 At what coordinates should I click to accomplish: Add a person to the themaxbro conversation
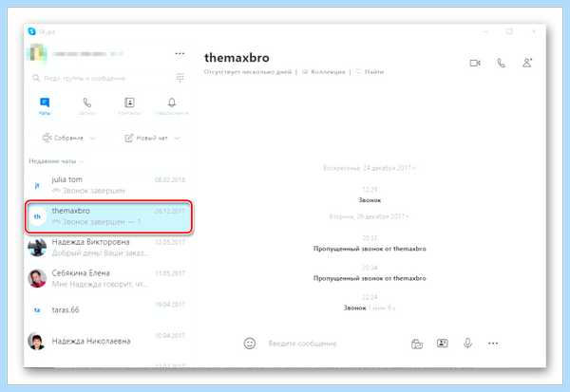[527, 63]
